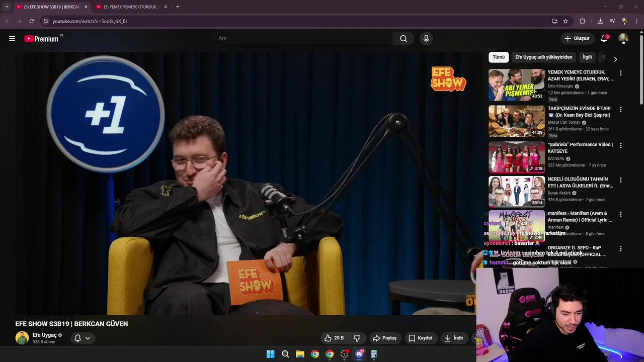The image size is (644, 362).
Task: Open Efe Uygaç channel name link
Action: pyautogui.click(x=45, y=335)
